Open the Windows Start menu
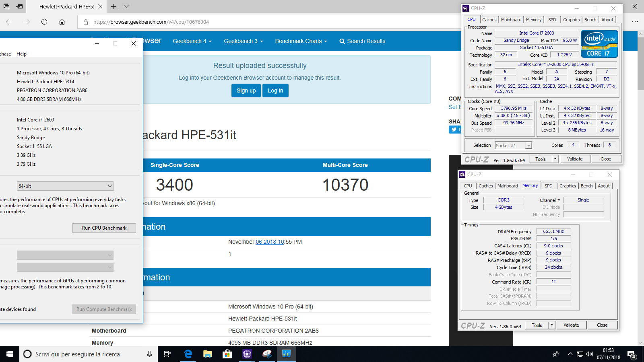 pyautogui.click(x=10, y=354)
